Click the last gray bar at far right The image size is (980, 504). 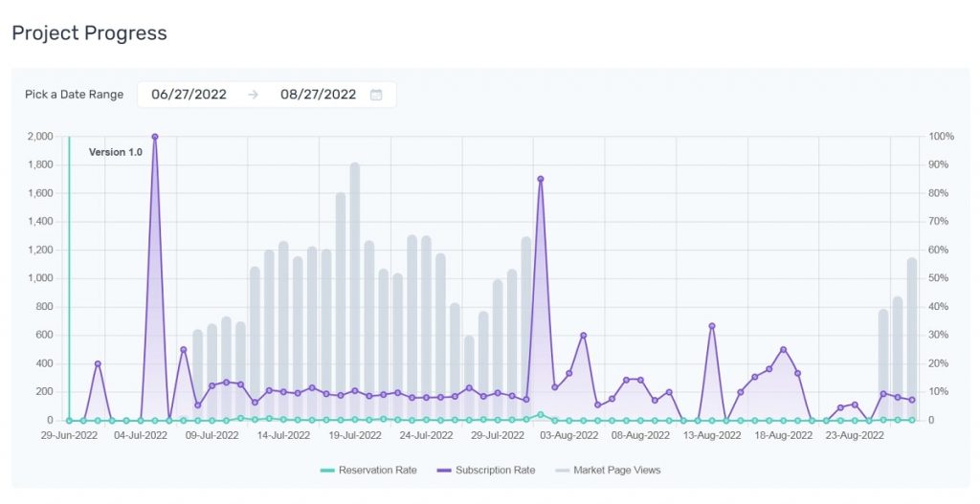(912, 340)
